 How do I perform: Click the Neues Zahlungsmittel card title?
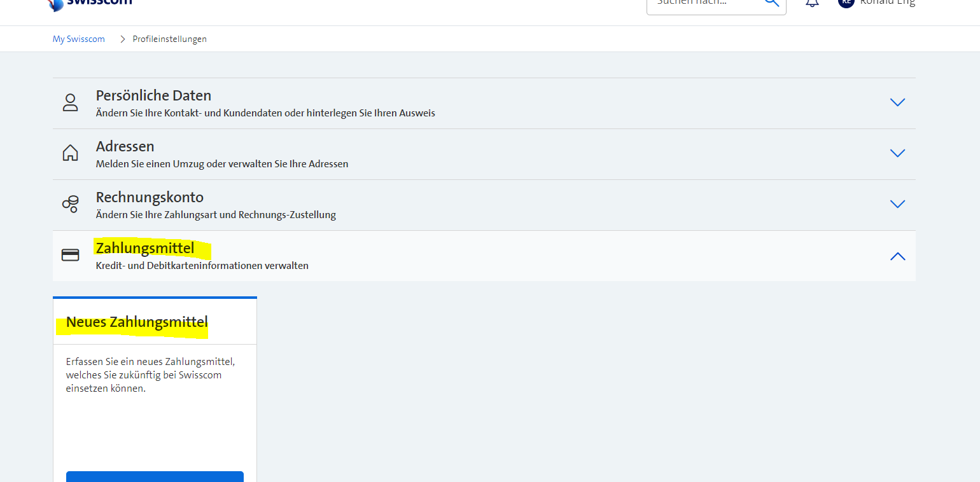[137, 322]
